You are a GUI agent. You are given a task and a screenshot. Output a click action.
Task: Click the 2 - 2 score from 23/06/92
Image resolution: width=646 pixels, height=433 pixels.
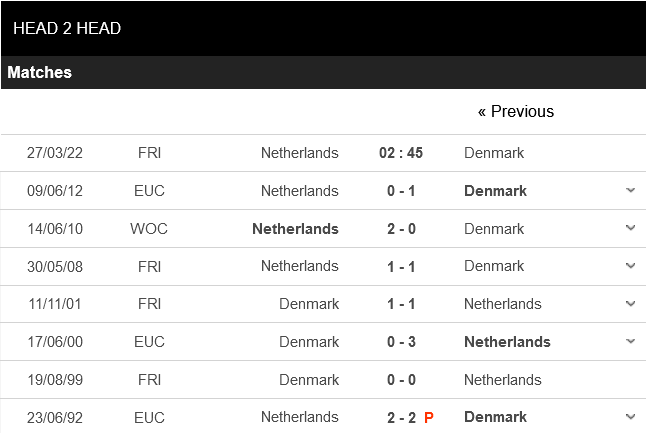pyautogui.click(x=401, y=418)
